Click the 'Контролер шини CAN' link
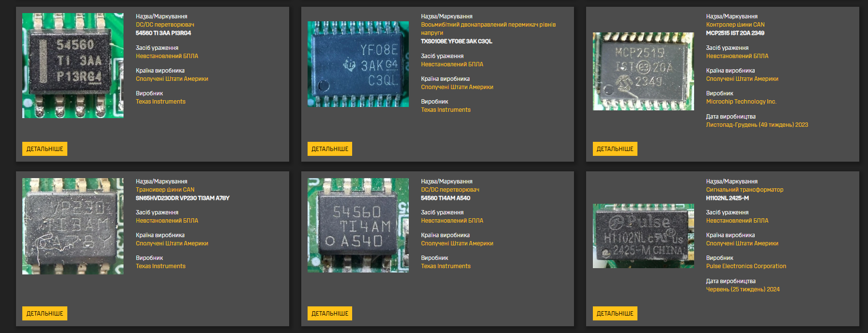 point(735,25)
